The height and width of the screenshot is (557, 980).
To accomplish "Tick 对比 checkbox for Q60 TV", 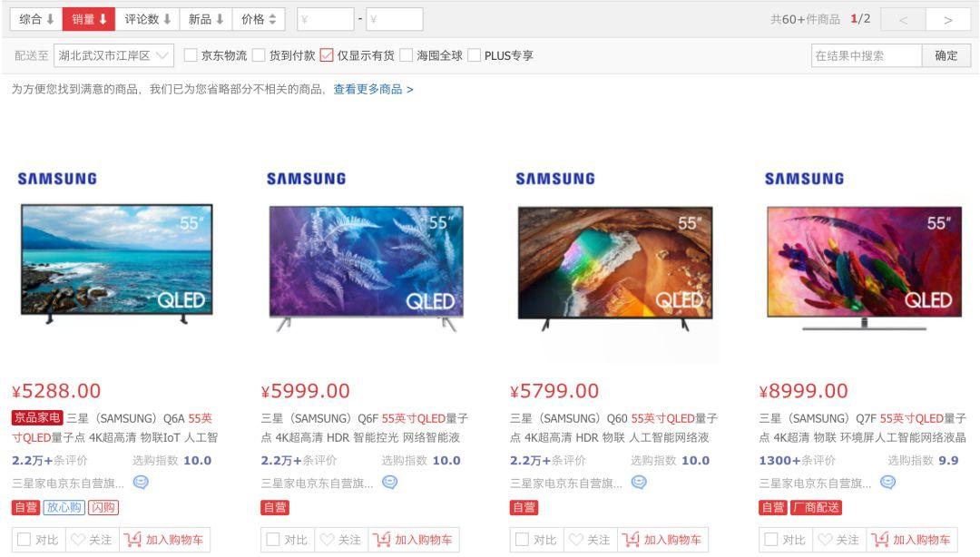I will coord(522,539).
